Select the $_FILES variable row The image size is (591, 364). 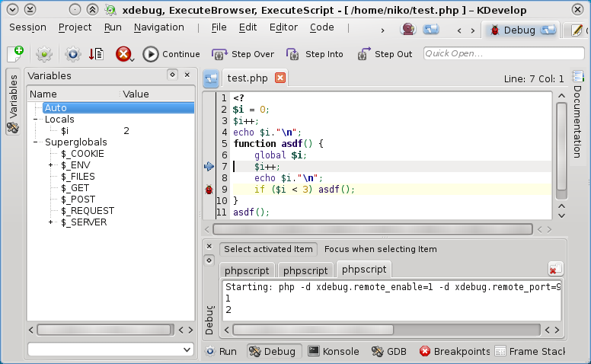[78, 177]
